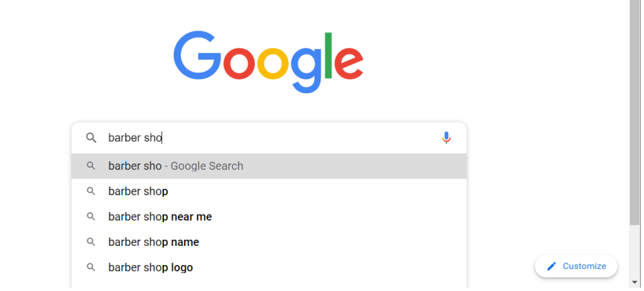The width and height of the screenshot is (644, 291).
Task: Choose 'barber shop near me' suggestion
Action: click(x=269, y=217)
